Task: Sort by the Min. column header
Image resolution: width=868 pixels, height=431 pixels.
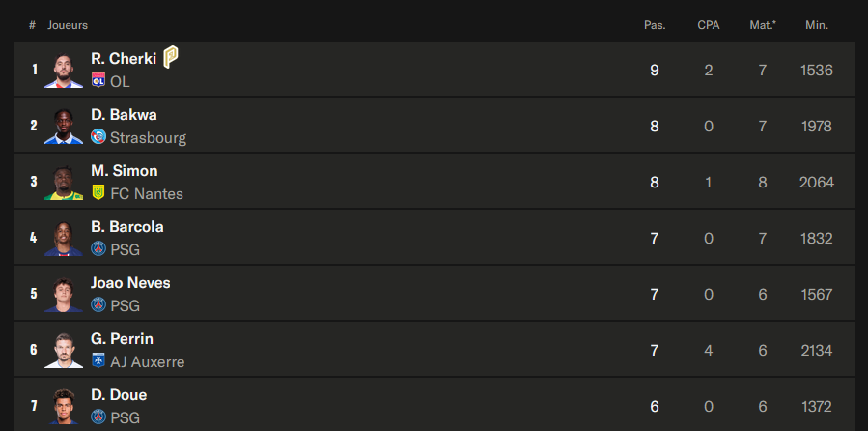Action: click(816, 25)
